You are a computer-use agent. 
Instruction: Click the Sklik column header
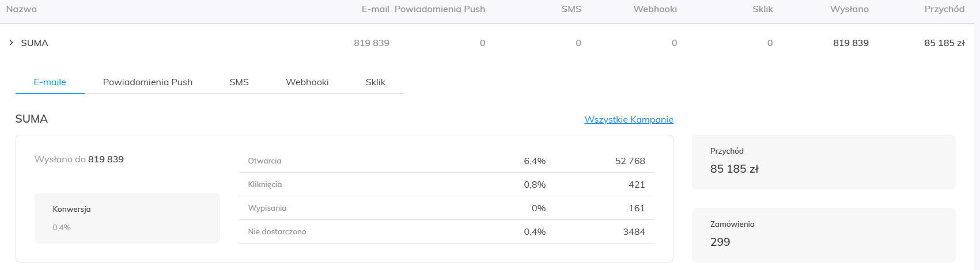763,9
